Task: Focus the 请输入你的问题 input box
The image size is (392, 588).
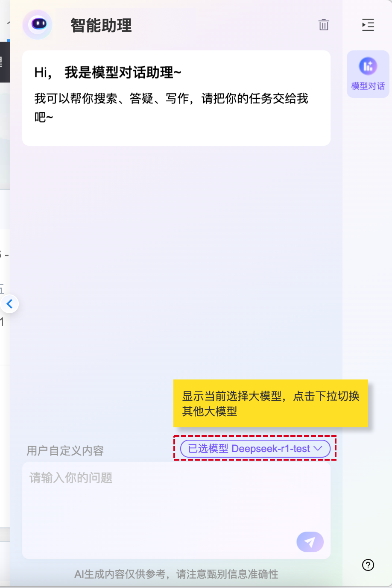Action: (176, 510)
